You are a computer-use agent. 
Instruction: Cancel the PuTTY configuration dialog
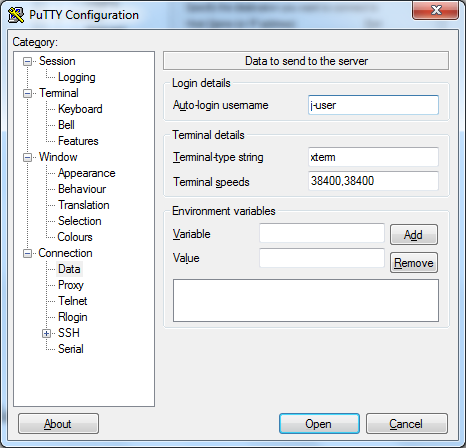pyautogui.click(x=407, y=424)
